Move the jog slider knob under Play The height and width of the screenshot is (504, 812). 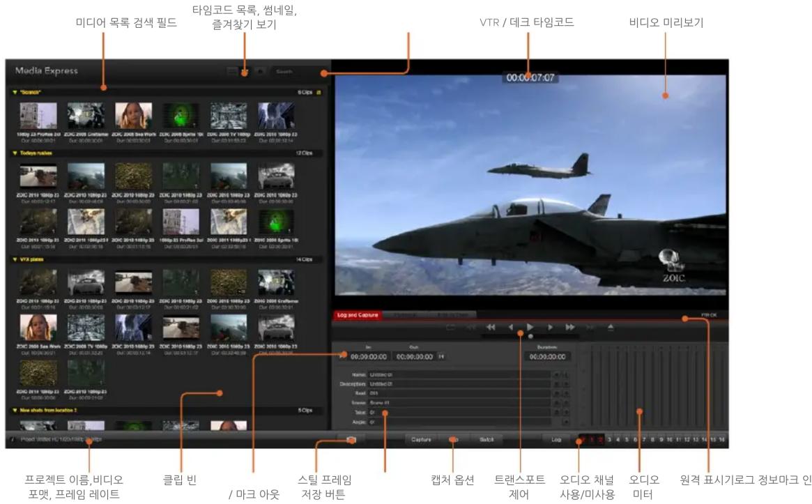tap(530, 337)
